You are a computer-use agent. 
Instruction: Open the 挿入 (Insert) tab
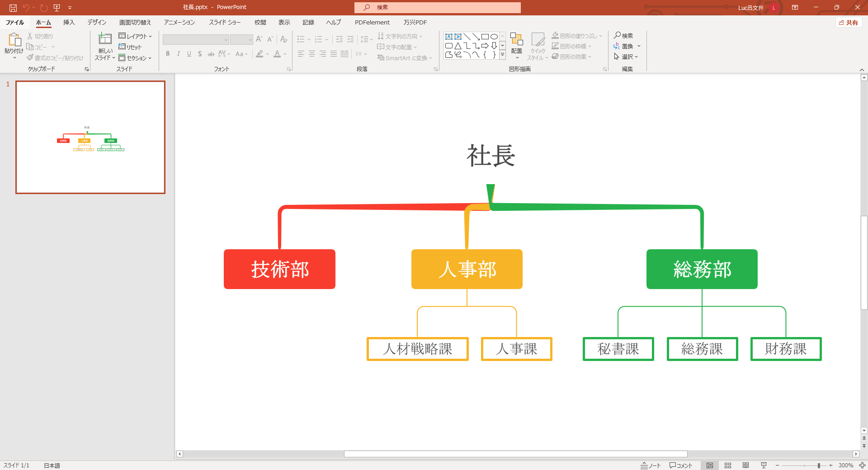pos(69,22)
